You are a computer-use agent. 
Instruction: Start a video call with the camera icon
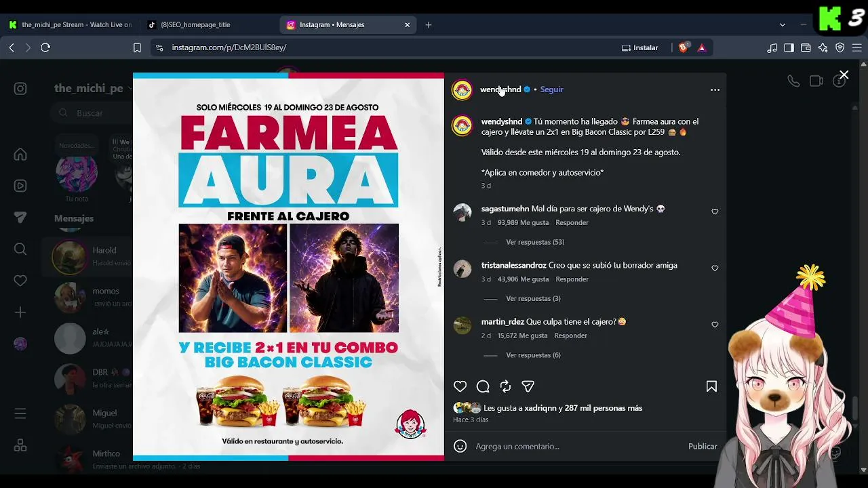point(816,81)
